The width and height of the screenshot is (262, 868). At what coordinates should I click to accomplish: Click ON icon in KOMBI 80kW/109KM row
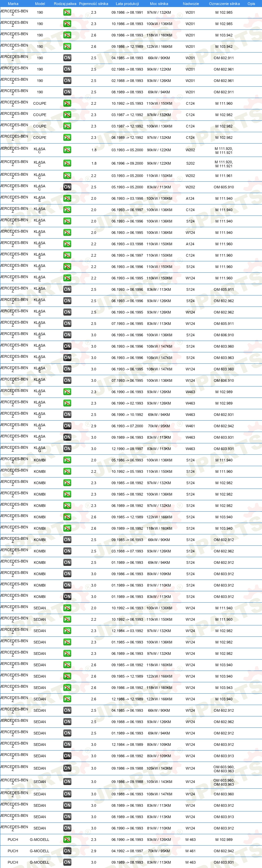click(67, 574)
